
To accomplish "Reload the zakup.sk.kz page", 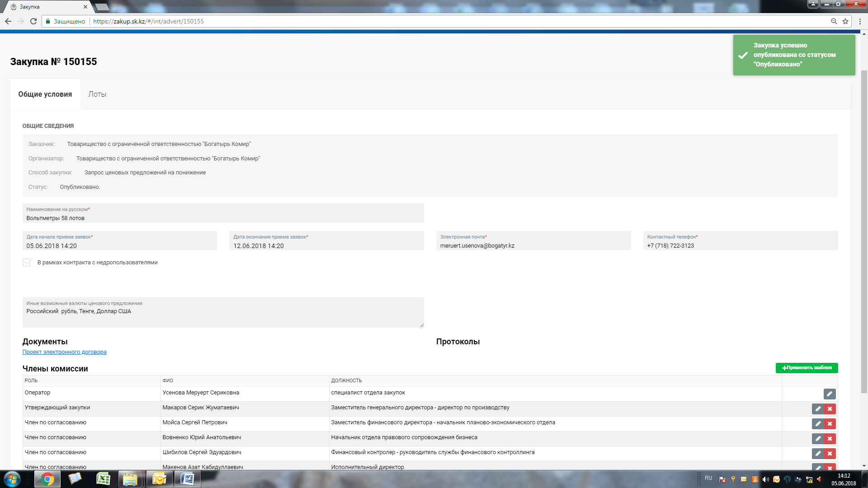I will click(33, 21).
